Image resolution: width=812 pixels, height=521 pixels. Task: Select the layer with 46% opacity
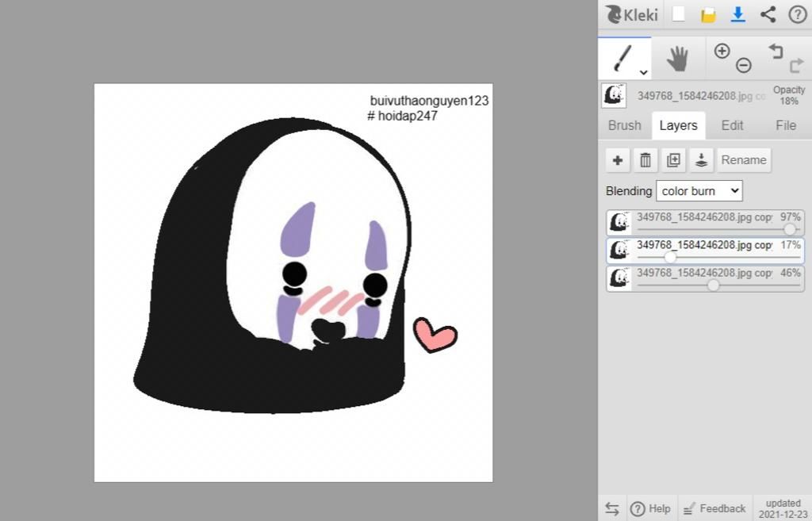point(705,278)
